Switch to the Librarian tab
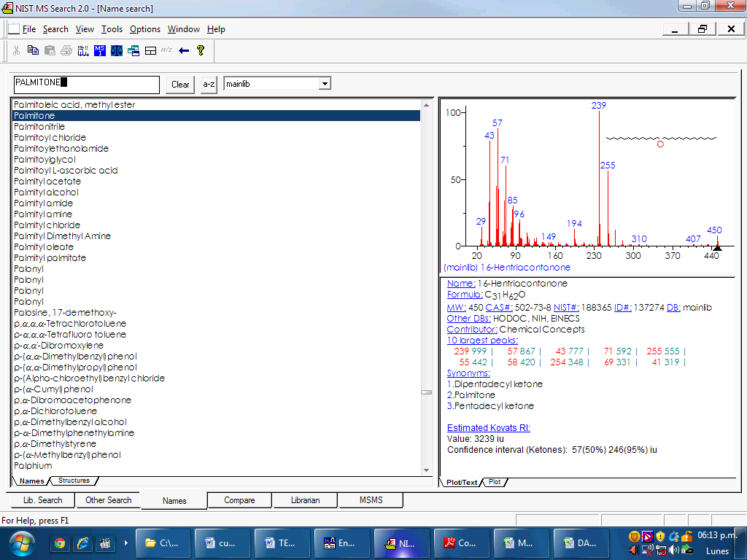The height and width of the screenshot is (560, 747). point(305,500)
